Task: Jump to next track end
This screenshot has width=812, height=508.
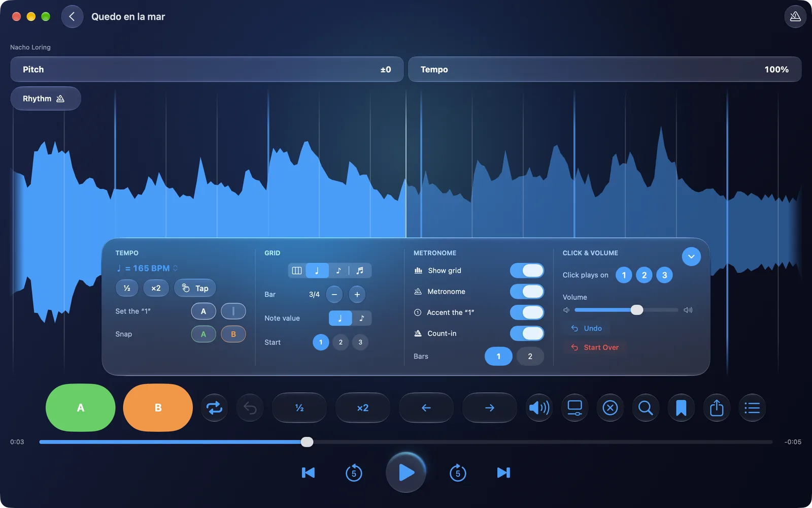Action: point(503,473)
